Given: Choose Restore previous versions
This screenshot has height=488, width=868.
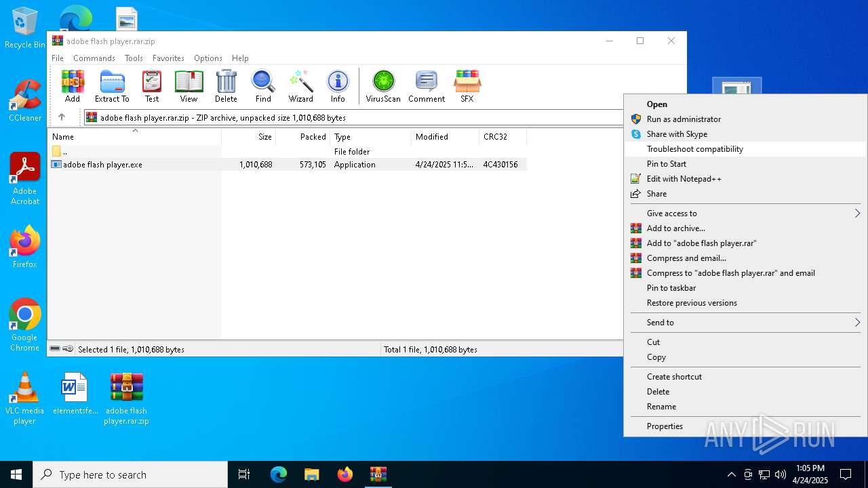Looking at the screenshot, I should point(745,302).
